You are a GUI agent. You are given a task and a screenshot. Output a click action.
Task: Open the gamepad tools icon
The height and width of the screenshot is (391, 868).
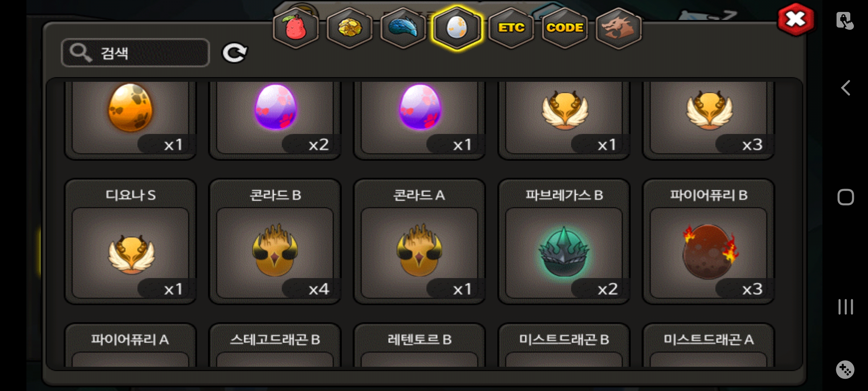(x=845, y=370)
